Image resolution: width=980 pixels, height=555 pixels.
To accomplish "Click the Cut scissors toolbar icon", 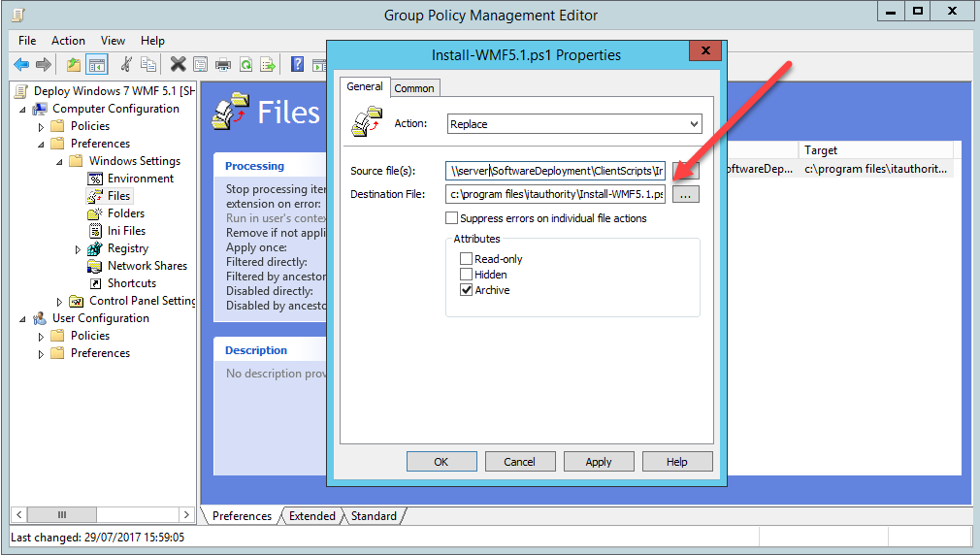I will pos(125,64).
